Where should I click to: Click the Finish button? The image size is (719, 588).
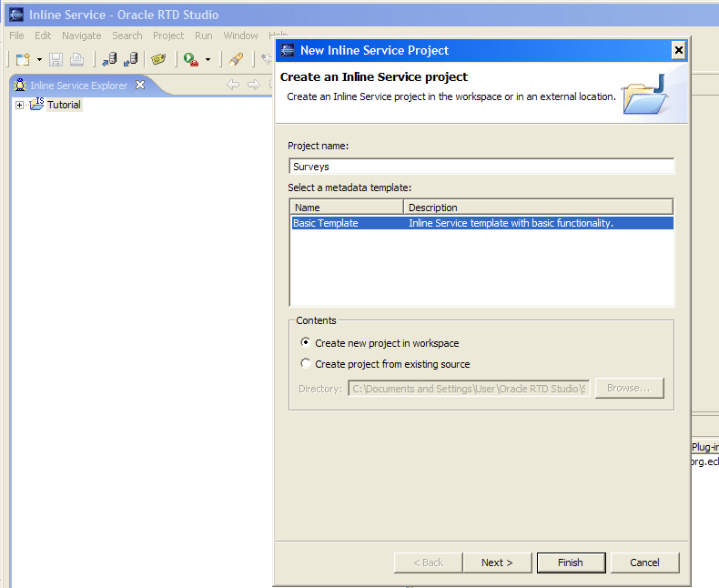571,563
